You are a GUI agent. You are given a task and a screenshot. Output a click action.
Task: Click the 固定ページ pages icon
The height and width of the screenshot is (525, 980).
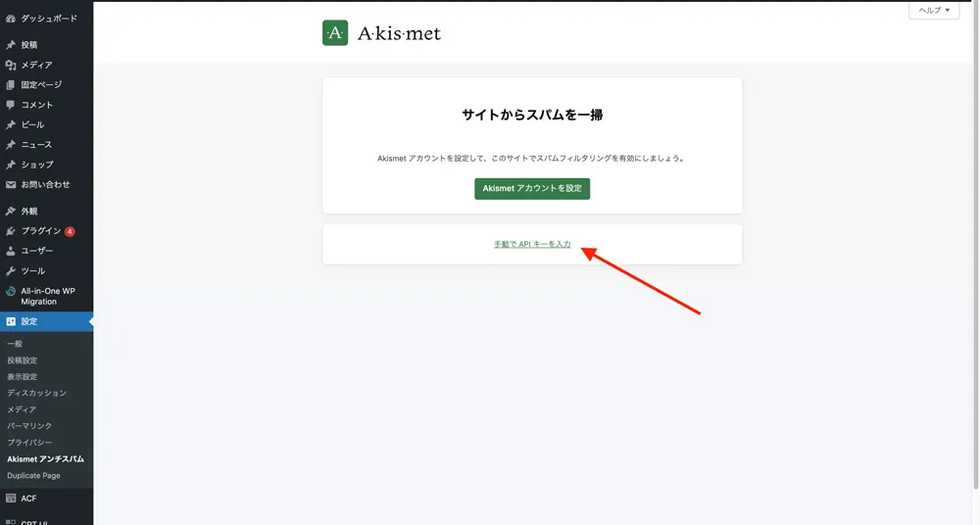click(11, 85)
